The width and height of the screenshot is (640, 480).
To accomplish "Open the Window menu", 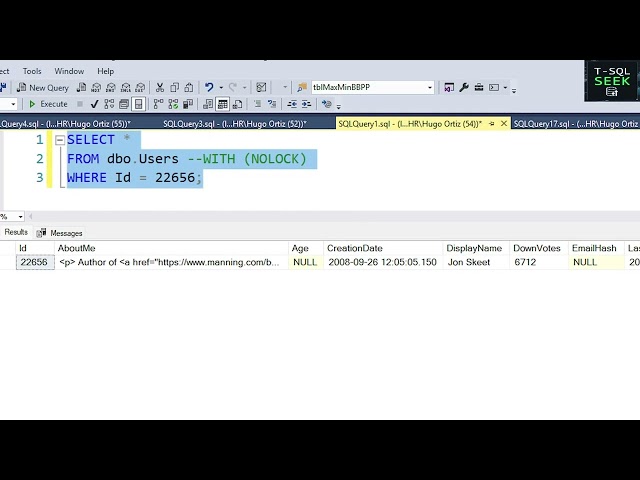I will pyautogui.click(x=69, y=71).
